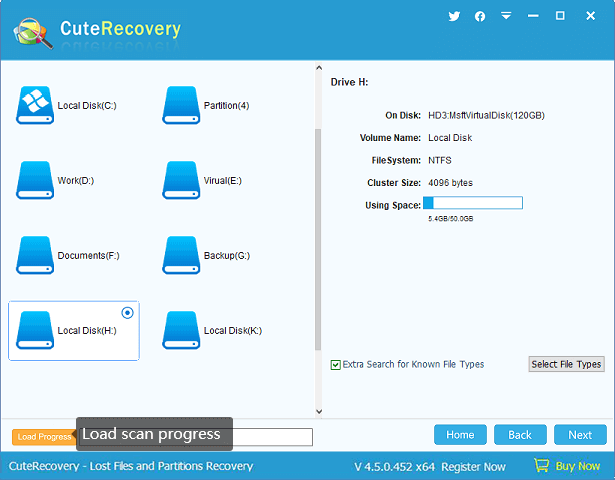Screen dimensions: 615x480
Task: Click the Using Space usage bar
Action: 473,203
